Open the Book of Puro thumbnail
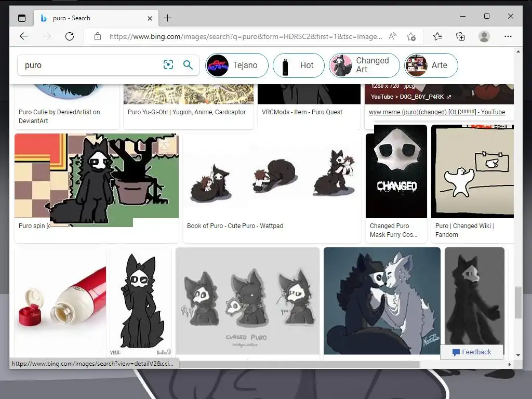This screenshot has width=532, height=399. (272, 176)
